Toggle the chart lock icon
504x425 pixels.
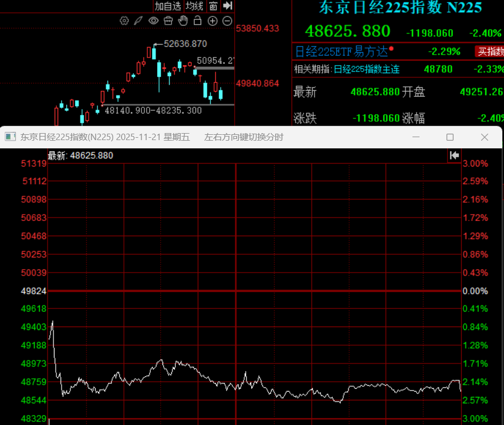click(198, 21)
